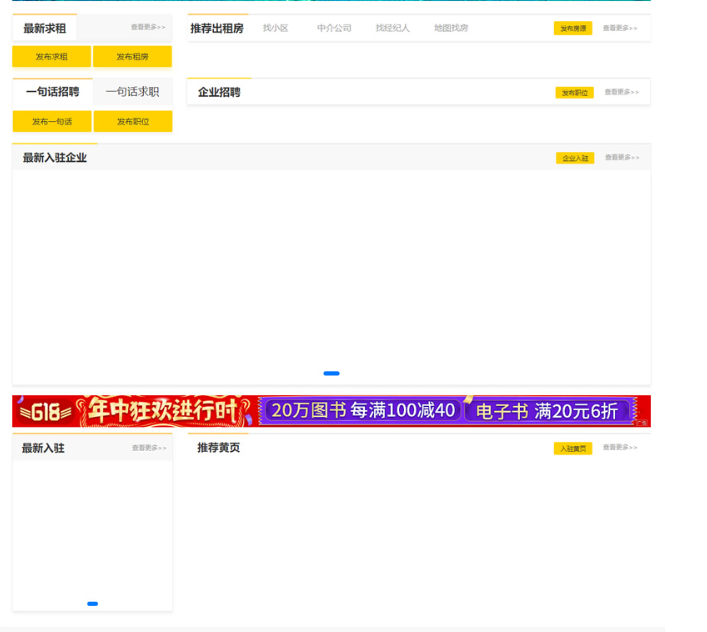Click the carousel indicator in 最新入驻 panel
This screenshot has height=632, width=707.
click(92, 604)
